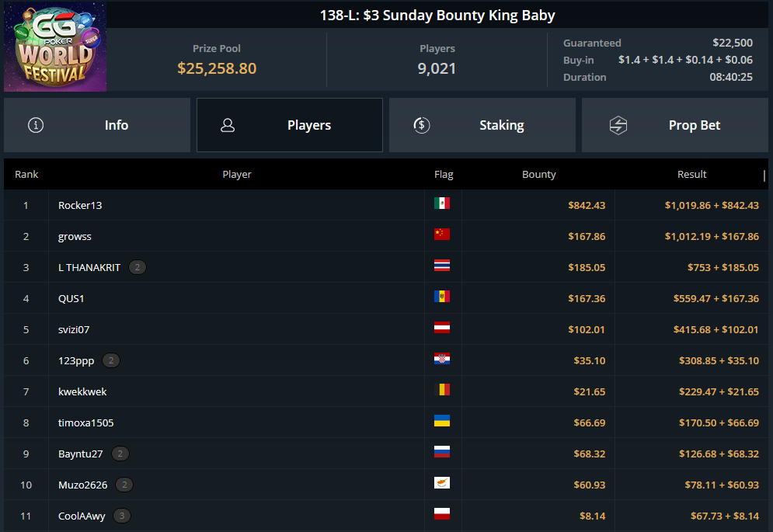The height and width of the screenshot is (532, 773).
Task: Click the Staking dollar coin icon
Action: (x=422, y=125)
